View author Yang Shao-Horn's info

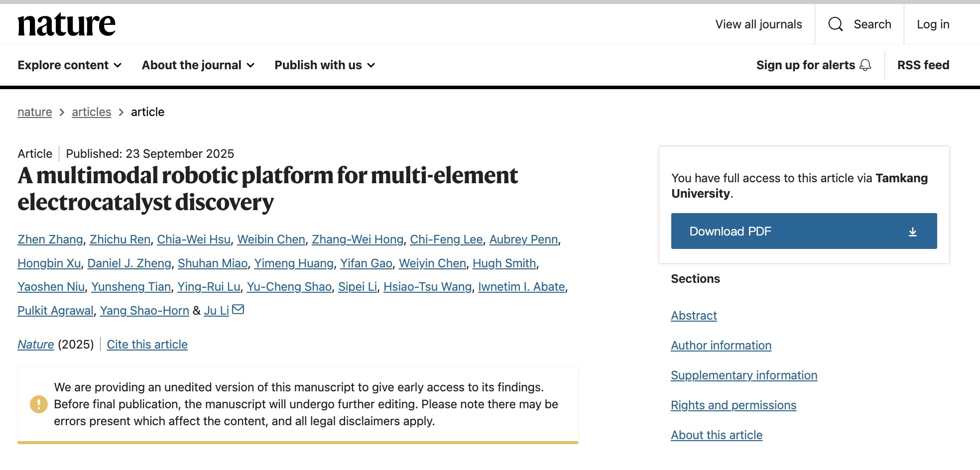click(x=144, y=311)
